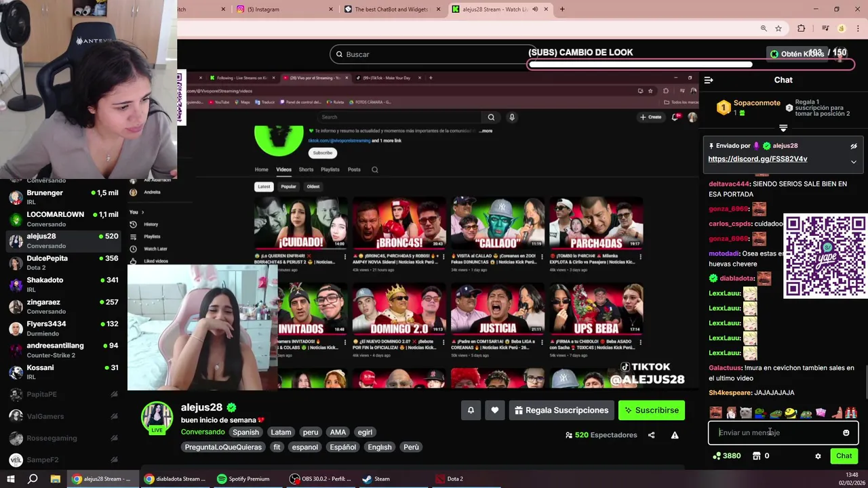868x488 pixels.
Task: Open the page zoom magnifier icon
Action: point(764,28)
